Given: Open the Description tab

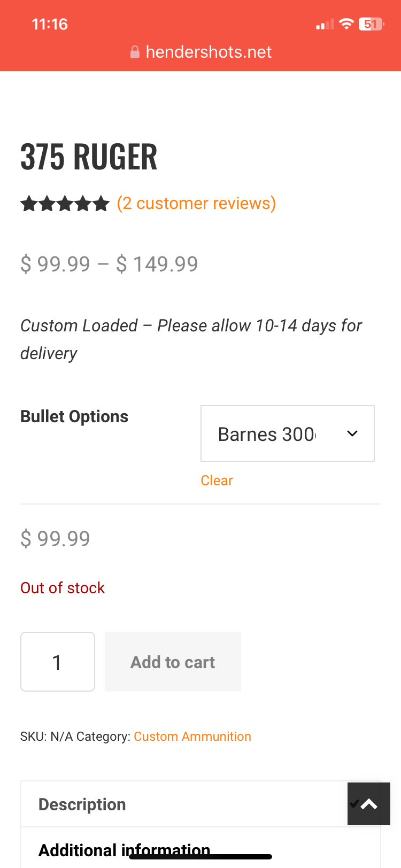Looking at the screenshot, I should [82, 804].
